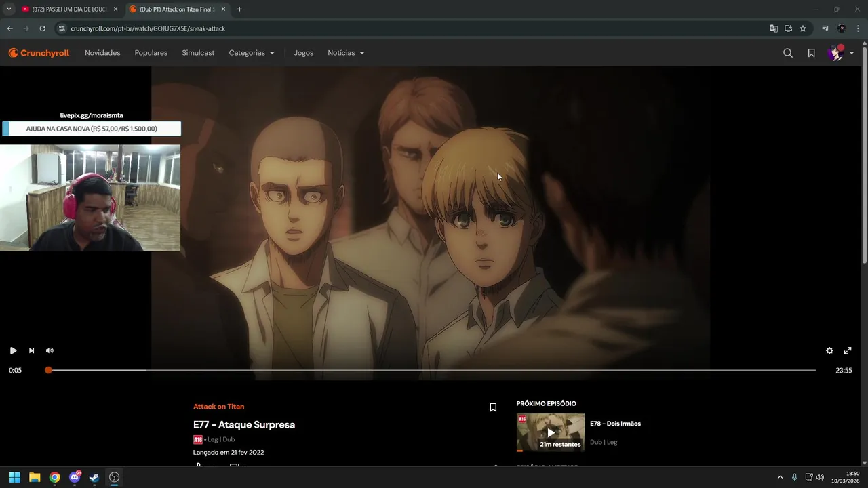This screenshot has height=488, width=868.
Task: Click the install app icon in address bar
Action: (x=788, y=28)
